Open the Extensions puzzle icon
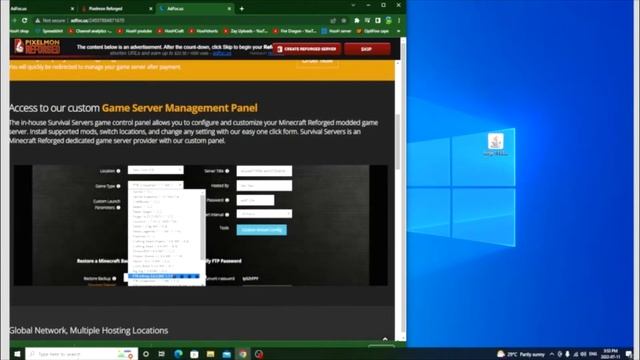 click(x=357, y=20)
